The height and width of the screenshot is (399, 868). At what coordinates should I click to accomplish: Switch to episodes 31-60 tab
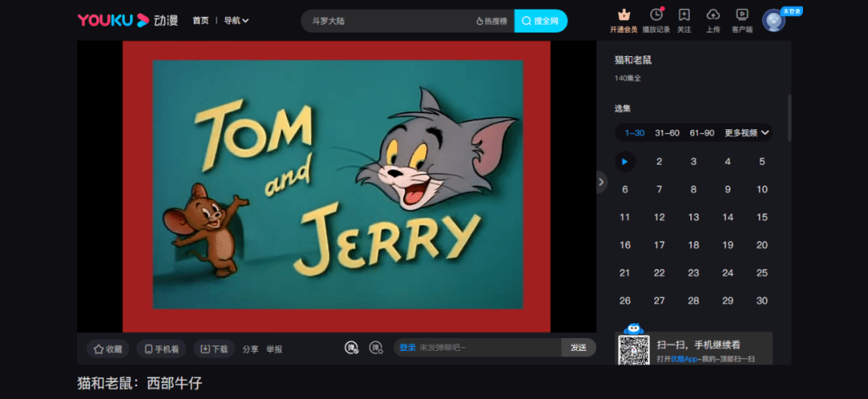[x=667, y=132]
